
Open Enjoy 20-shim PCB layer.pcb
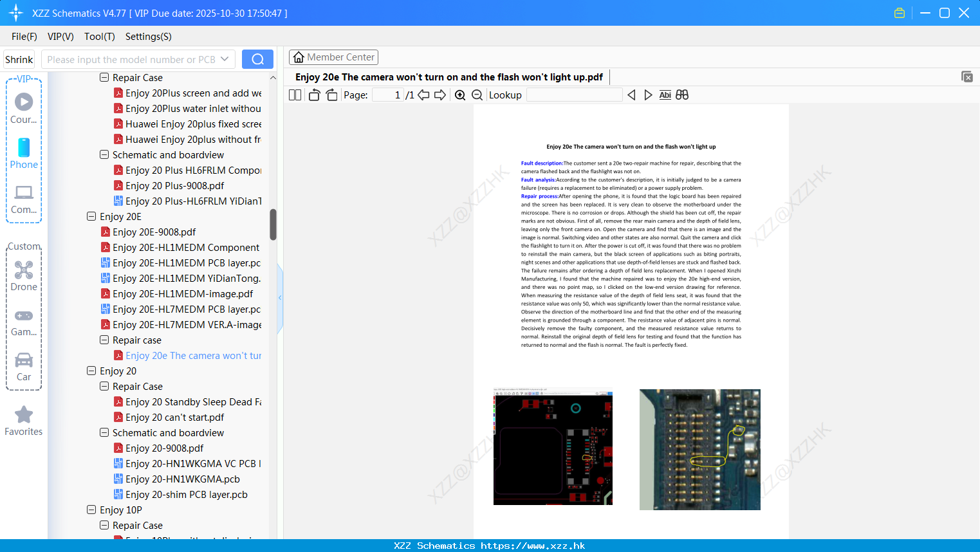tap(186, 495)
